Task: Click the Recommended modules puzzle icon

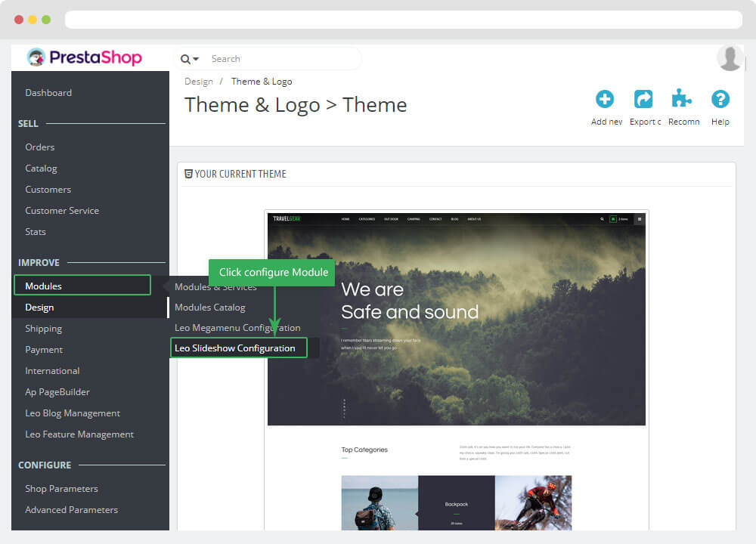Action: pyautogui.click(x=681, y=99)
